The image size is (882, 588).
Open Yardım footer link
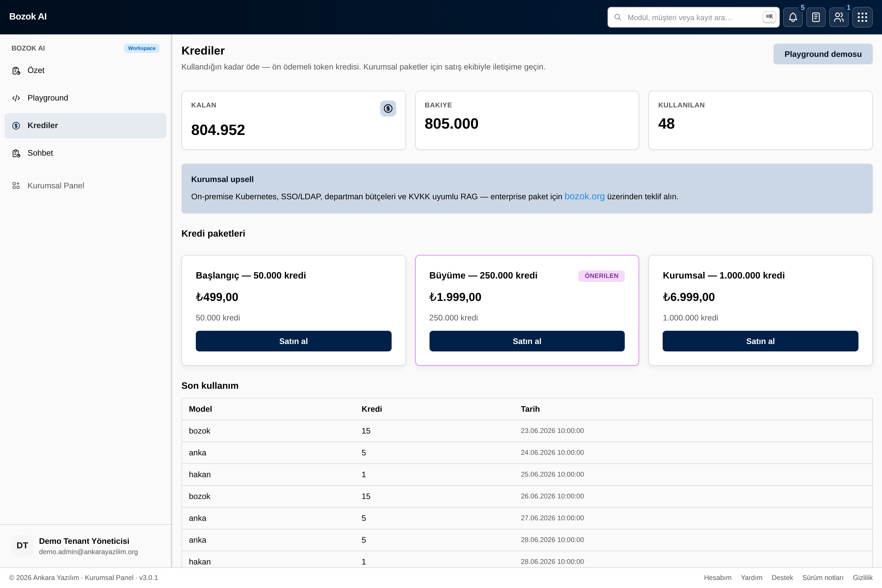point(751,578)
